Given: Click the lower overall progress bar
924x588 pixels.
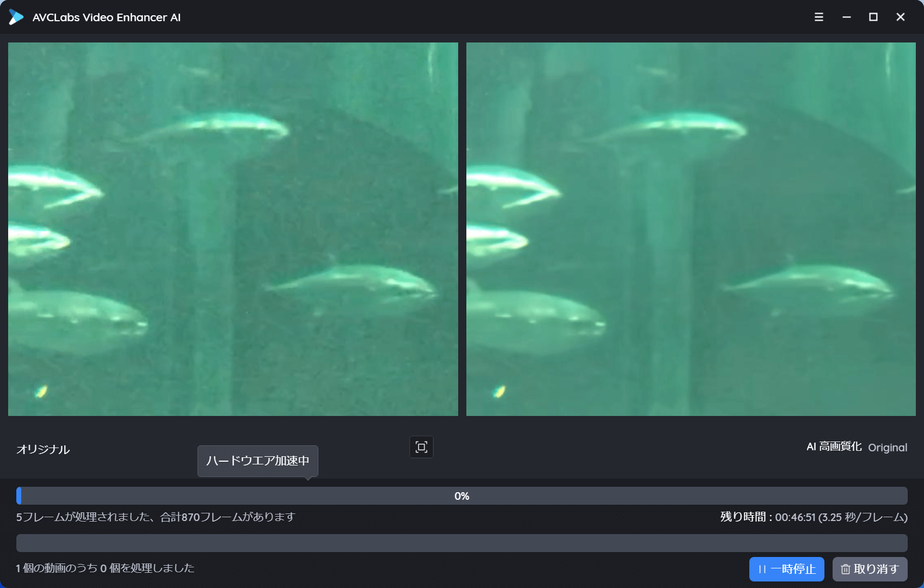Looking at the screenshot, I should pyautogui.click(x=462, y=543).
